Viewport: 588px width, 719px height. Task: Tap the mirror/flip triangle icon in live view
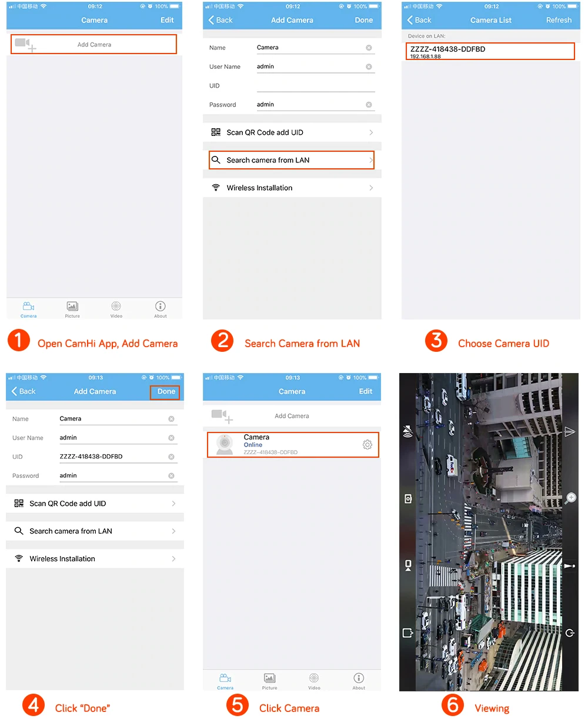click(569, 432)
